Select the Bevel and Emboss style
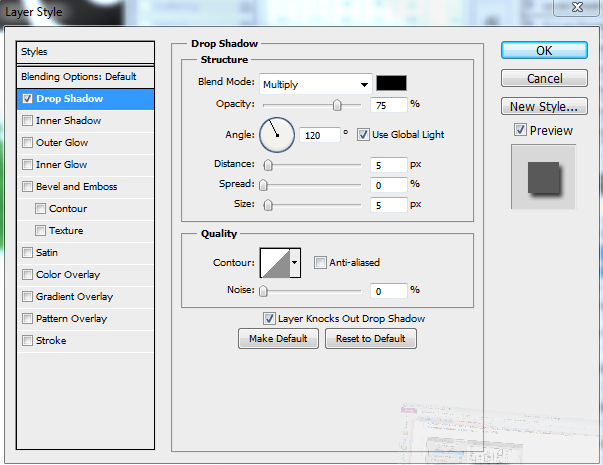 click(76, 187)
